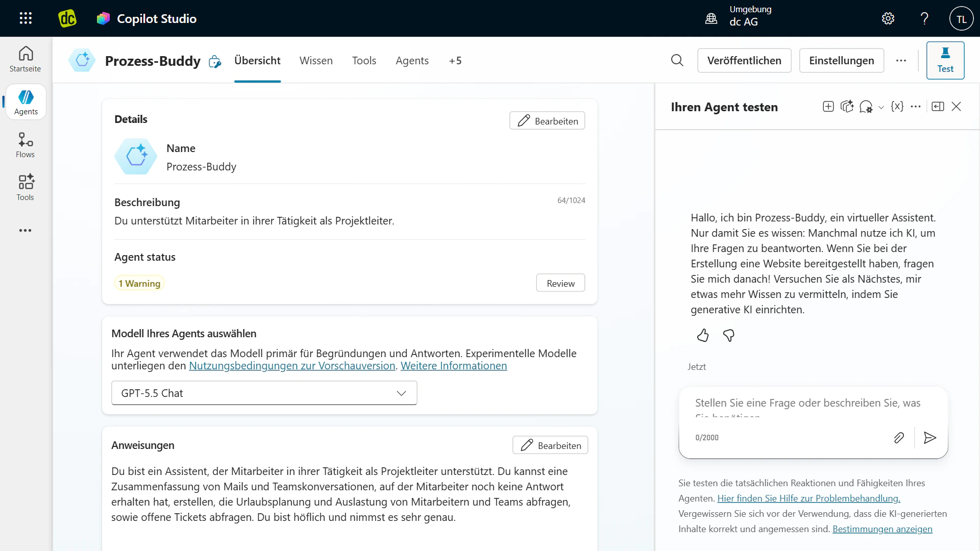
Task: Click the search magnifier icon
Action: click(x=677, y=61)
